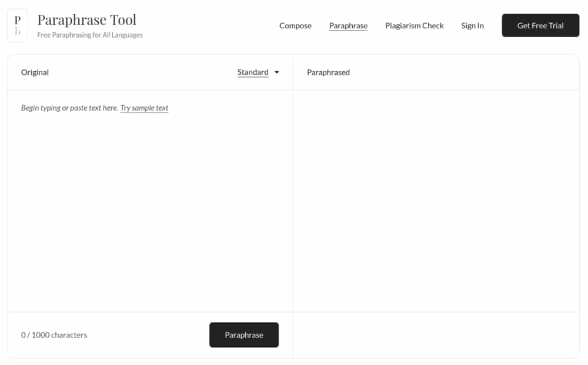Select the Paraphrase navigation item
The width and height of the screenshot is (588, 365).
(x=348, y=26)
